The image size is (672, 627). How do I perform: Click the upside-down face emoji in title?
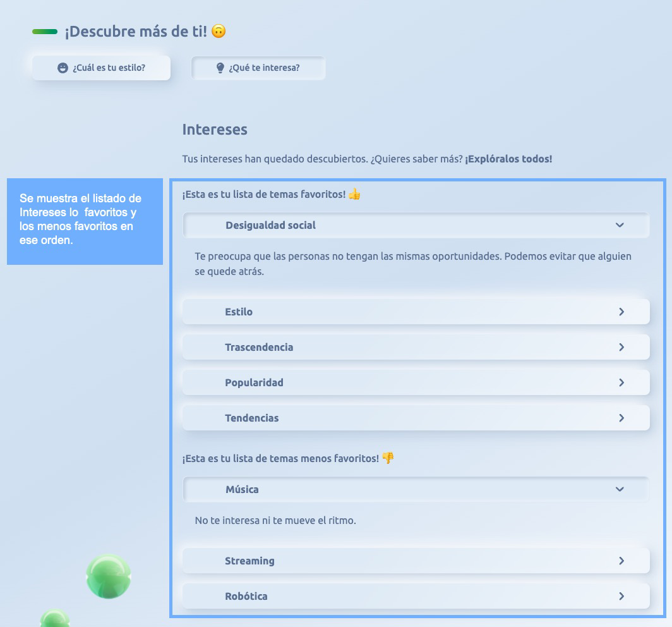[x=219, y=31]
